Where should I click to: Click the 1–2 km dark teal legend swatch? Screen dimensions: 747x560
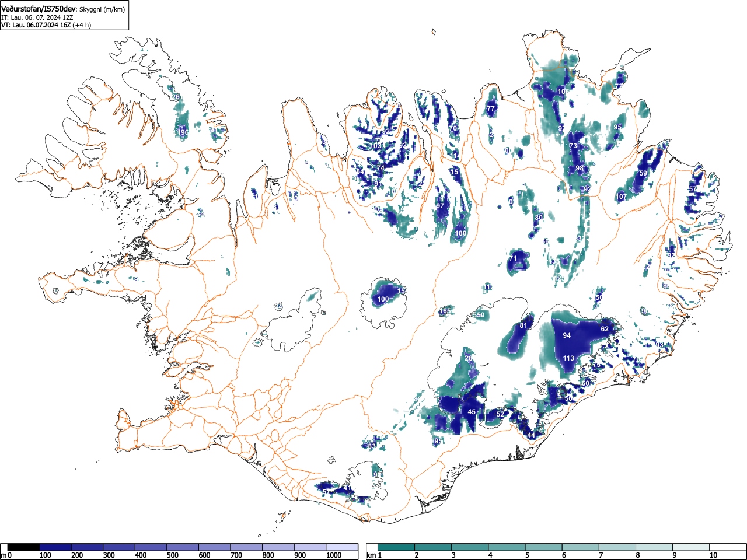[397, 547]
